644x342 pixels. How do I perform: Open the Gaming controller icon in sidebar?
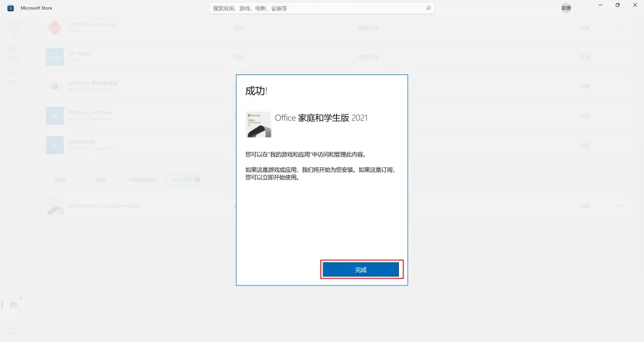(14, 73)
